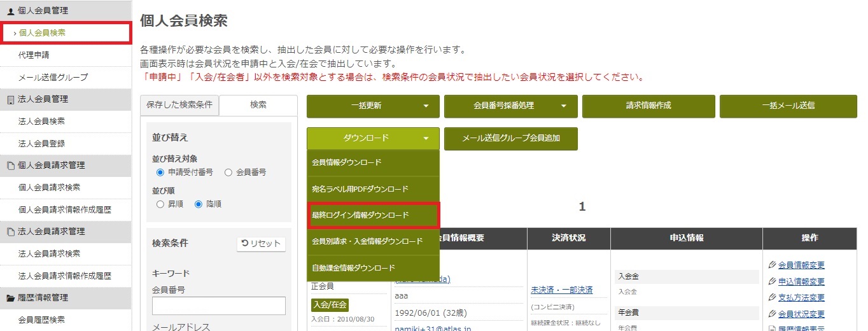868x331 pixels.
Task: Click the document icon beside 法人会員請求管理
Action: [x=10, y=232]
